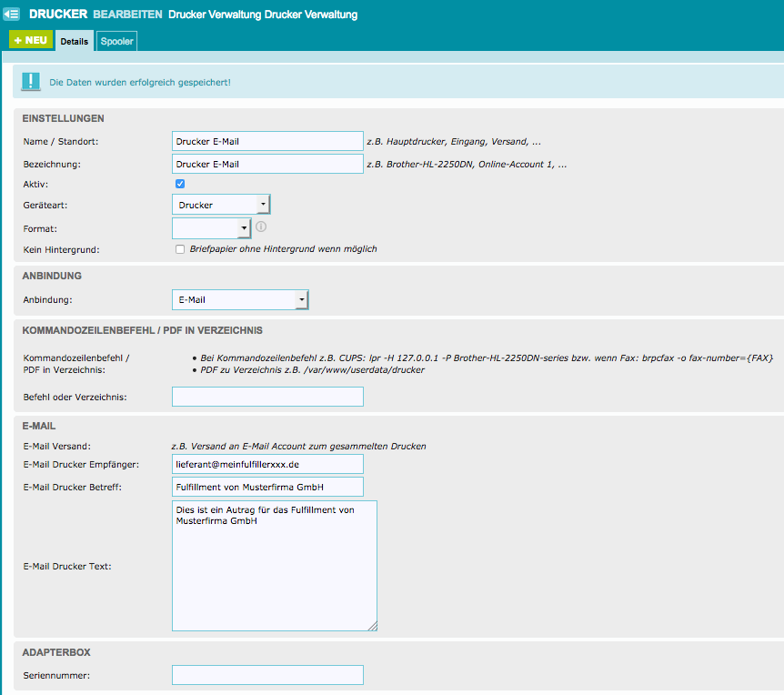Click inside the E-Mail Drucker Text area
Viewport: 784px width, 695px height.
(274, 565)
